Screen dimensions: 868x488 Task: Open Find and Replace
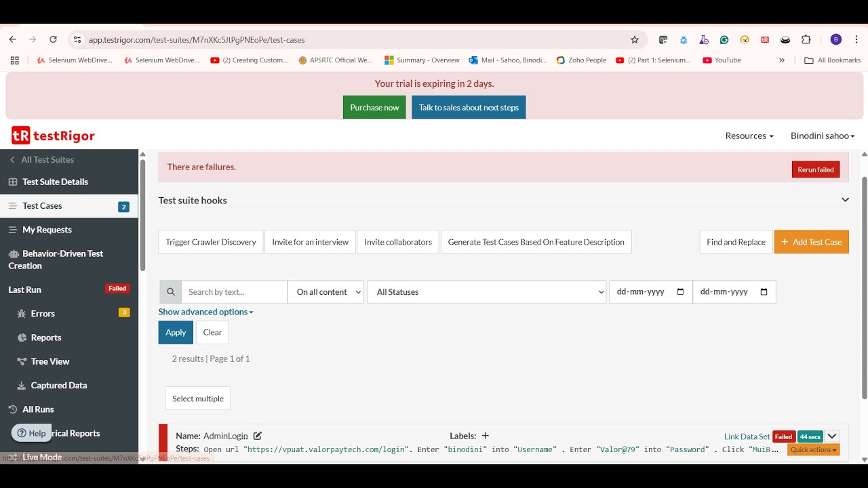[736, 242]
